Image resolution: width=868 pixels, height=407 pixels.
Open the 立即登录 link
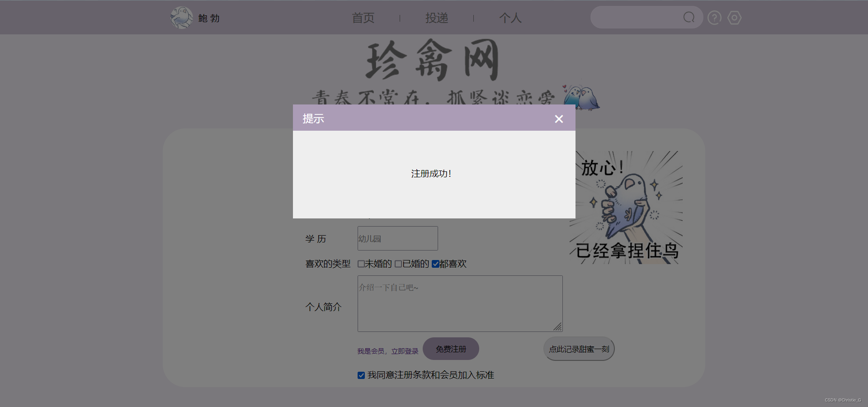[x=404, y=351]
